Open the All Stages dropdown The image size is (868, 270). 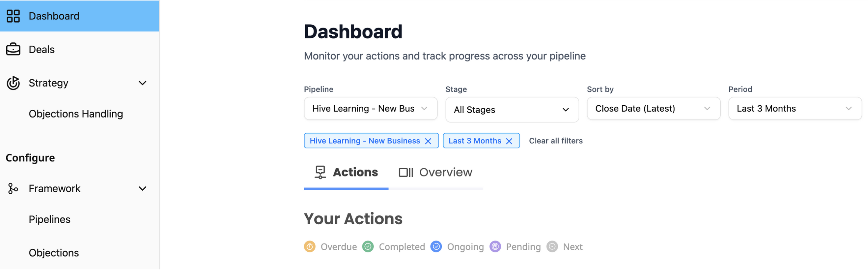pyautogui.click(x=512, y=110)
